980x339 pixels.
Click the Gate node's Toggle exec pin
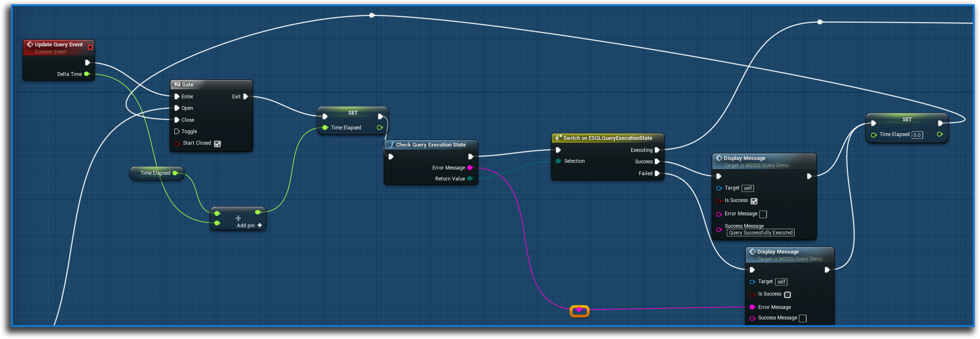point(177,131)
